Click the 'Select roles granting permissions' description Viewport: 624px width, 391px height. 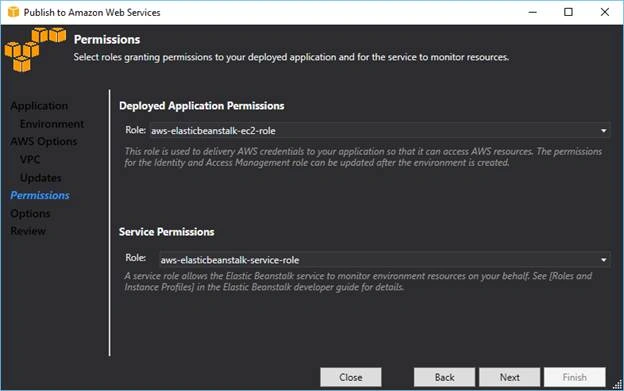[291, 57]
